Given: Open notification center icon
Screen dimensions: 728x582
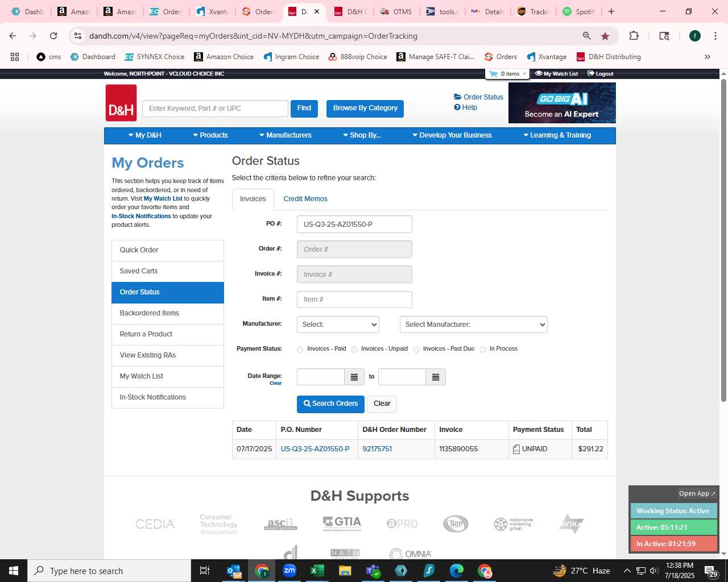Looking at the screenshot, I should click(x=711, y=571).
